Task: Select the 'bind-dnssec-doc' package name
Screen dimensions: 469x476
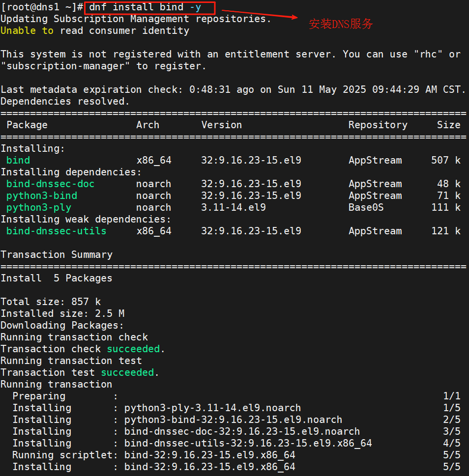Action: coord(51,184)
